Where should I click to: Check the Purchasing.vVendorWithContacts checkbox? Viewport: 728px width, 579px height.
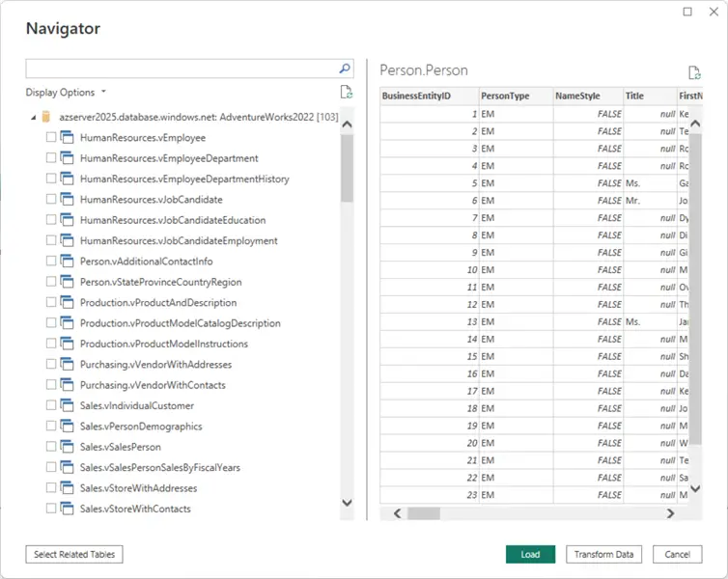coord(51,384)
